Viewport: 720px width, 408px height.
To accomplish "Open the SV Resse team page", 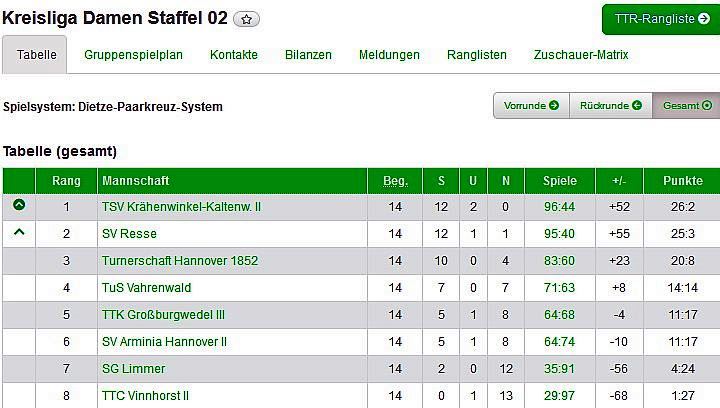I will 130,234.
